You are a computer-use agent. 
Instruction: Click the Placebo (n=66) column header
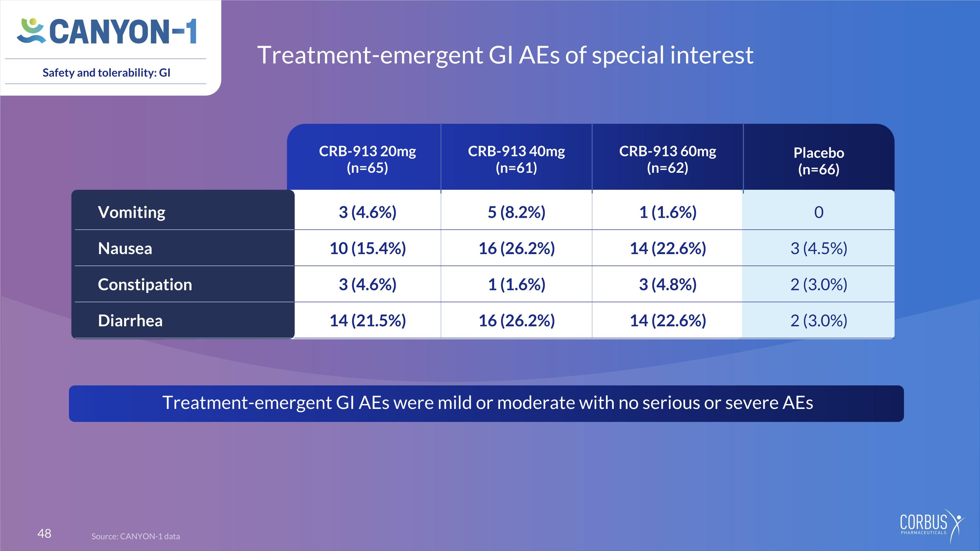819,161
